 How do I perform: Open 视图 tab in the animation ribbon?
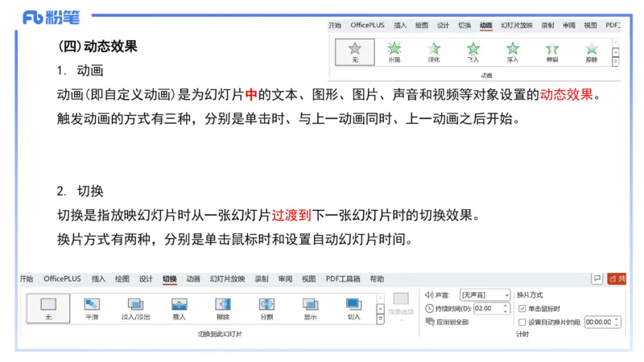coord(591,26)
